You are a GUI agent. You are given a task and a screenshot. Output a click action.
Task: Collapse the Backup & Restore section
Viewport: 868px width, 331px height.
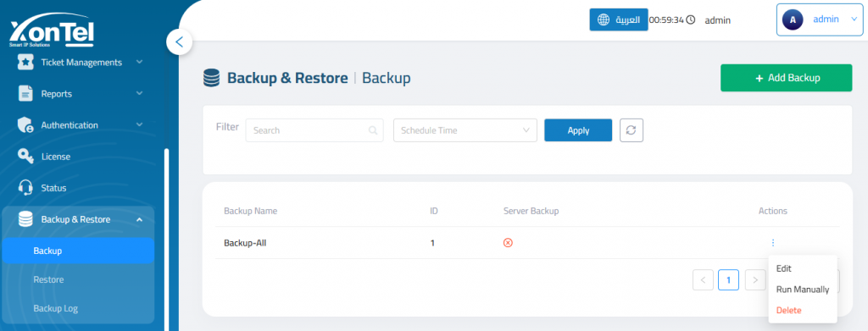[140, 220]
